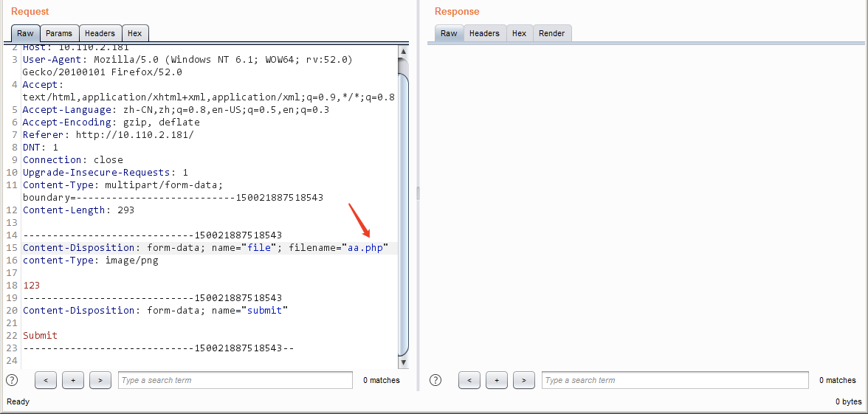Click the Response panel title
The width and height of the screenshot is (868, 414).
point(457,12)
